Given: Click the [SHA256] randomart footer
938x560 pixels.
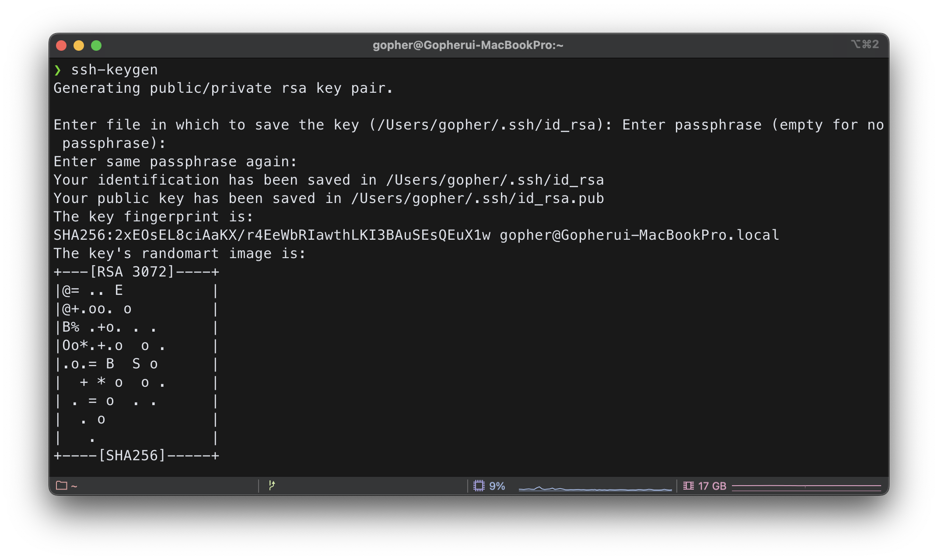Looking at the screenshot, I should coord(132,456).
